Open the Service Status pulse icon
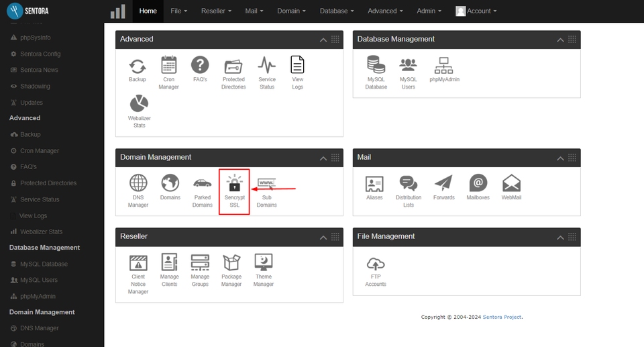The height and width of the screenshot is (347, 644). coord(267,65)
